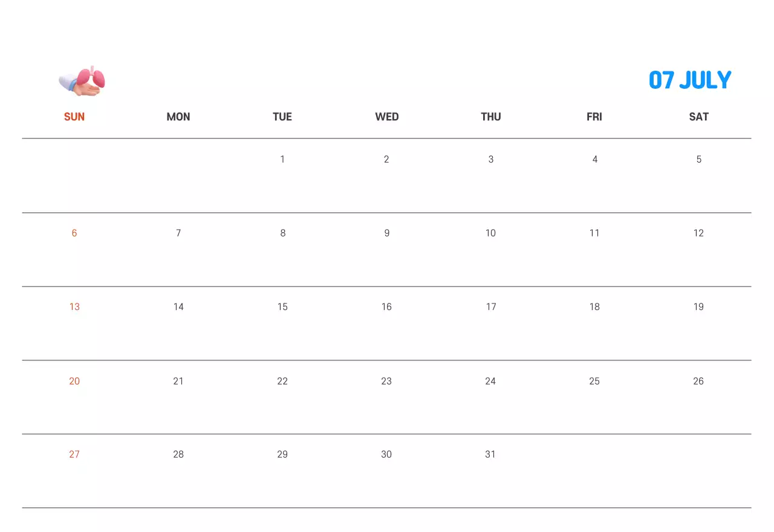Select July 1 date cell
The image size is (774, 532).
point(282,160)
